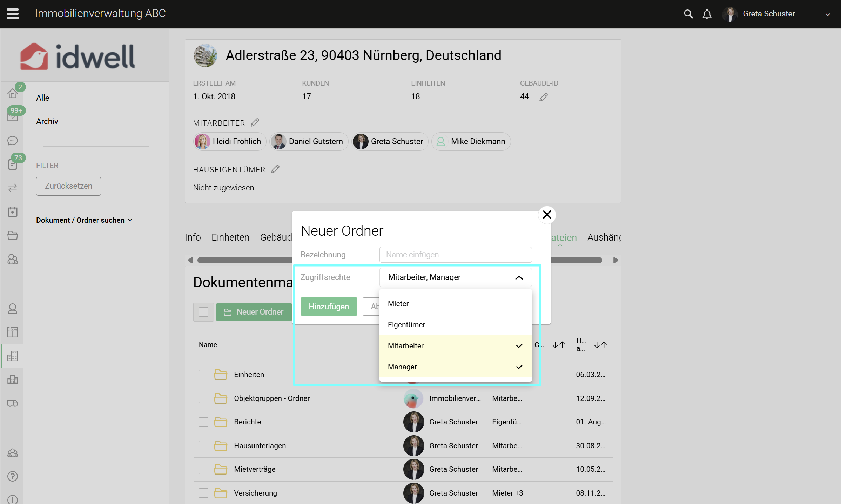Open the hamburger main menu
Screen dimensions: 841x504
tap(13, 14)
